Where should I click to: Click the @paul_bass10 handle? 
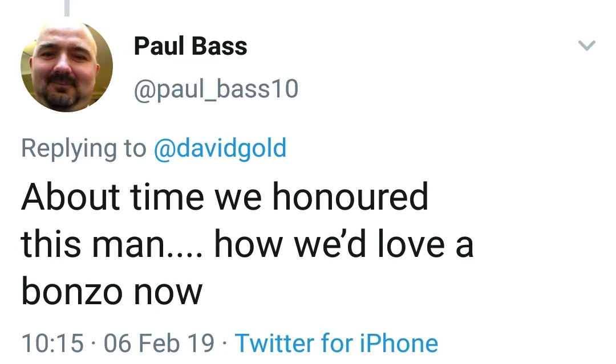(x=216, y=89)
